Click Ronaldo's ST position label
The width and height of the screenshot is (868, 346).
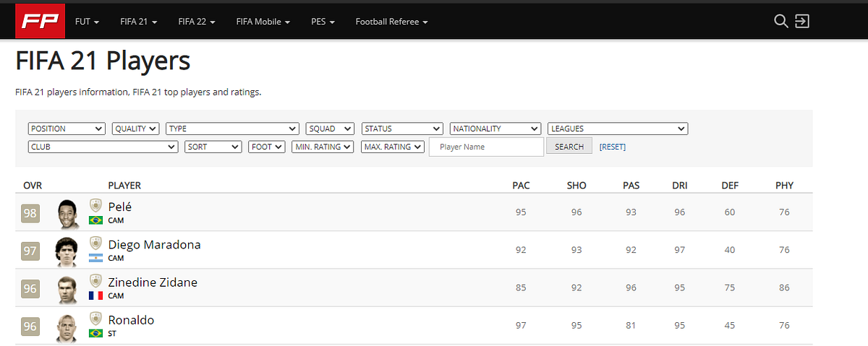point(112,334)
